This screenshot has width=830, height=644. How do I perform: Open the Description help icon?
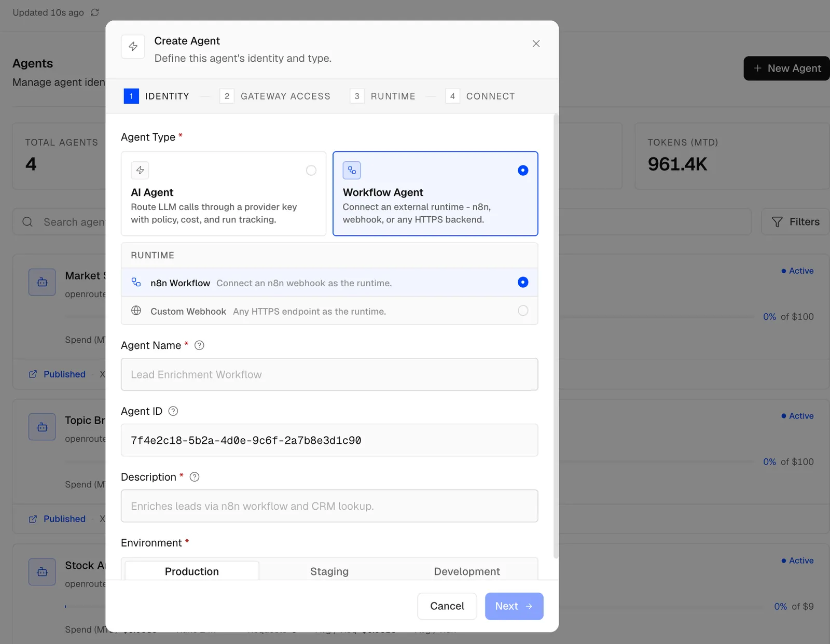195,477
